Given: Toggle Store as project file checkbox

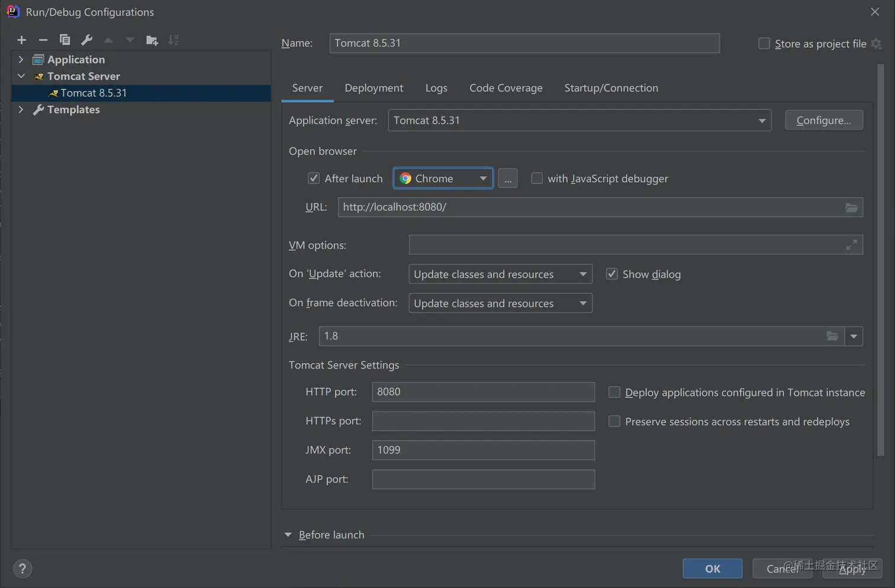Looking at the screenshot, I should tap(764, 43).
